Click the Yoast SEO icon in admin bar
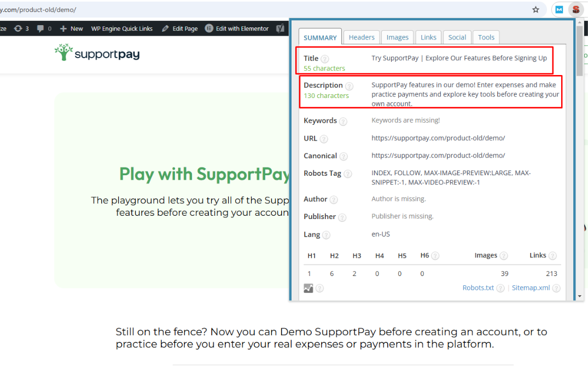 coord(280,28)
